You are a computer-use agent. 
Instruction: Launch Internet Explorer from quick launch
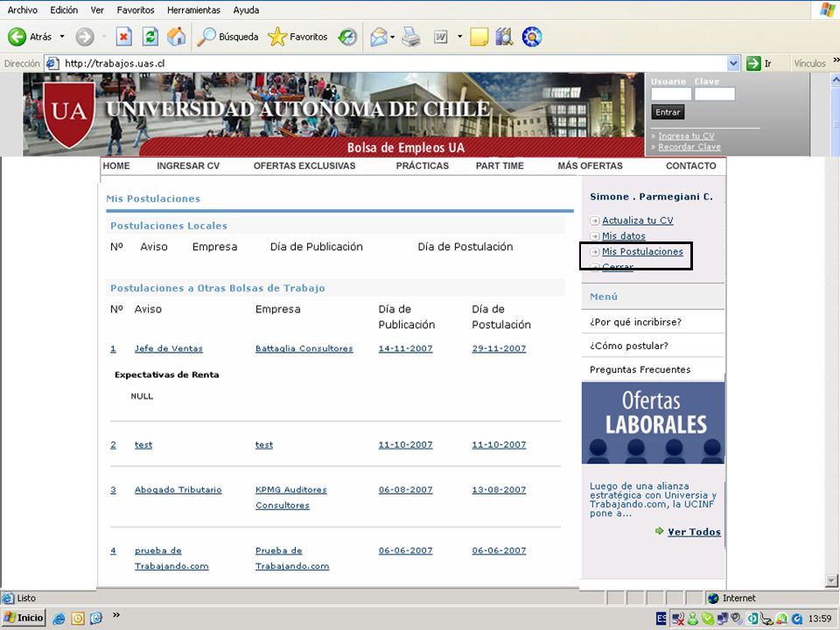click(59, 619)
